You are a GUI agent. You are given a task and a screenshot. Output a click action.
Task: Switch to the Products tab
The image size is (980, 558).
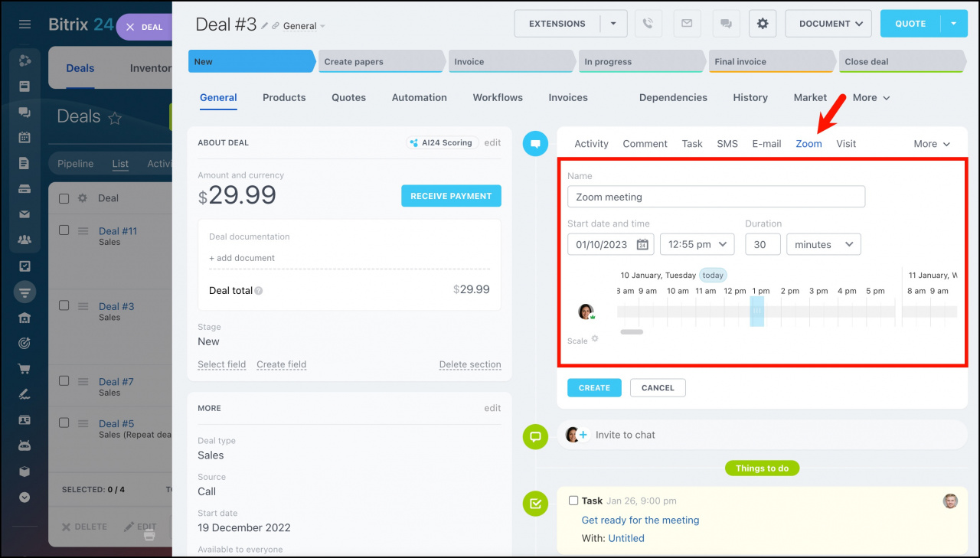pos(284,97)
